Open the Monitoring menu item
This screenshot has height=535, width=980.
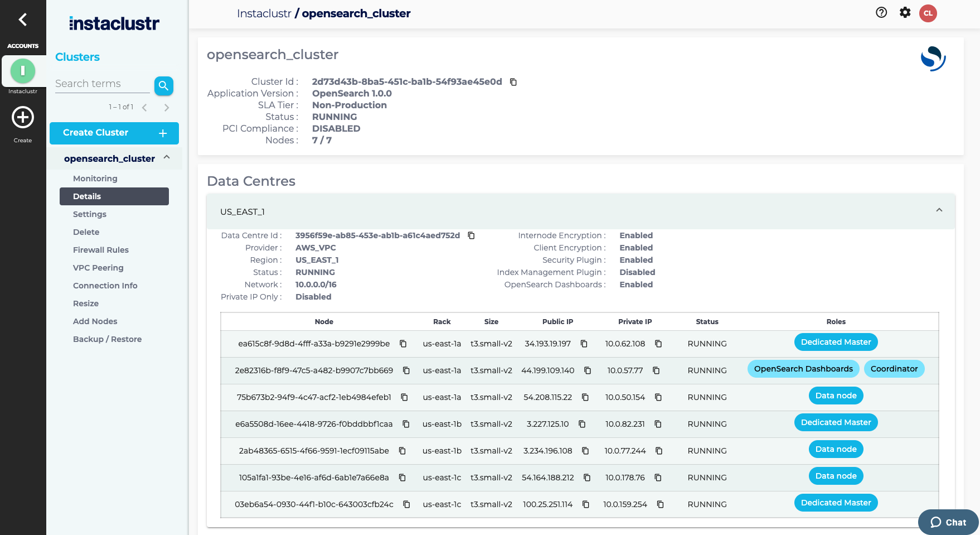[x=95, y=179]
